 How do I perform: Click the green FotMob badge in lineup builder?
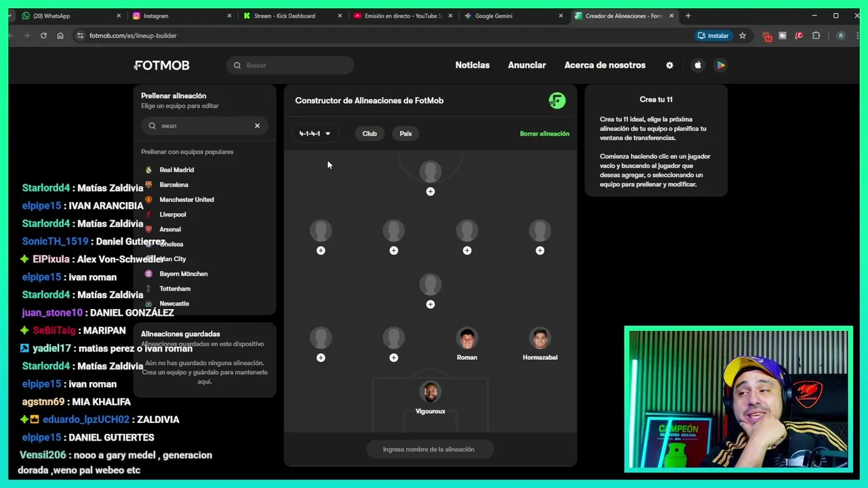point(557,100)
